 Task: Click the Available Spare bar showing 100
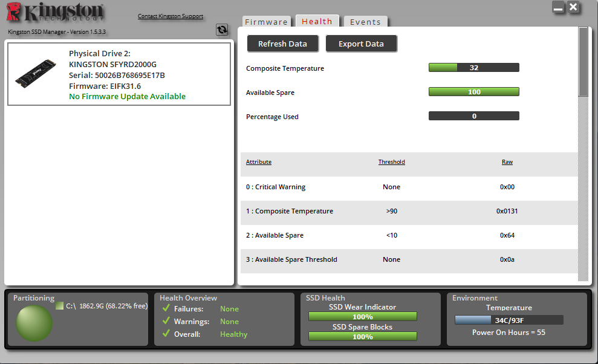point(473,91)
